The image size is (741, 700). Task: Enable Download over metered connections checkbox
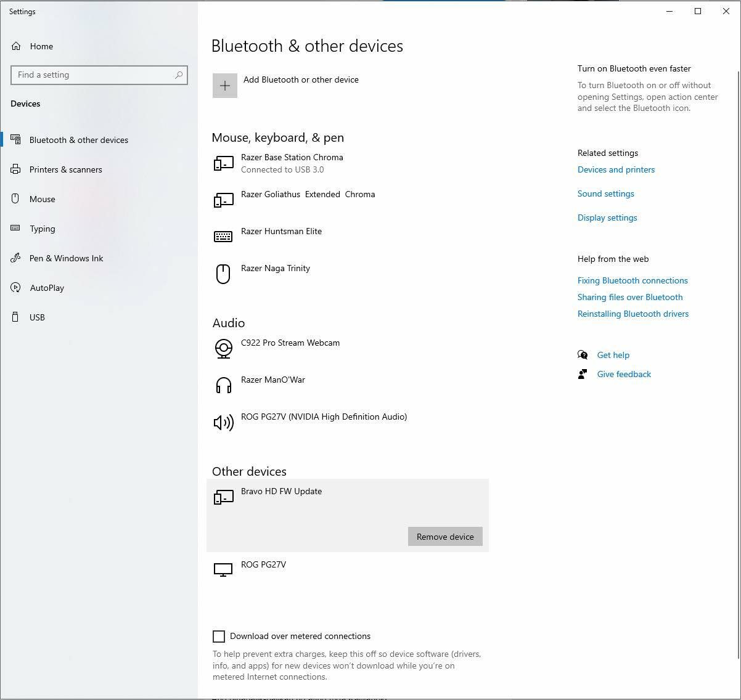(x=219, y=637)
